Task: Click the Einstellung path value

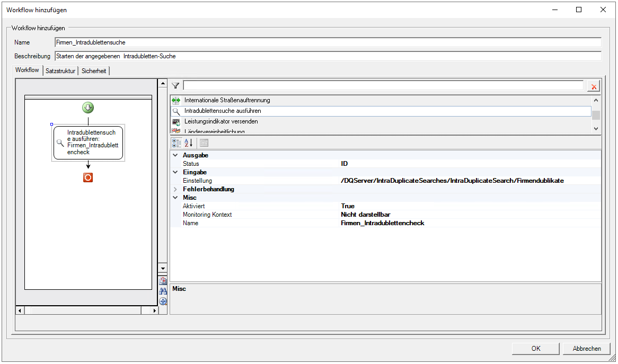Action: [452, 181]
